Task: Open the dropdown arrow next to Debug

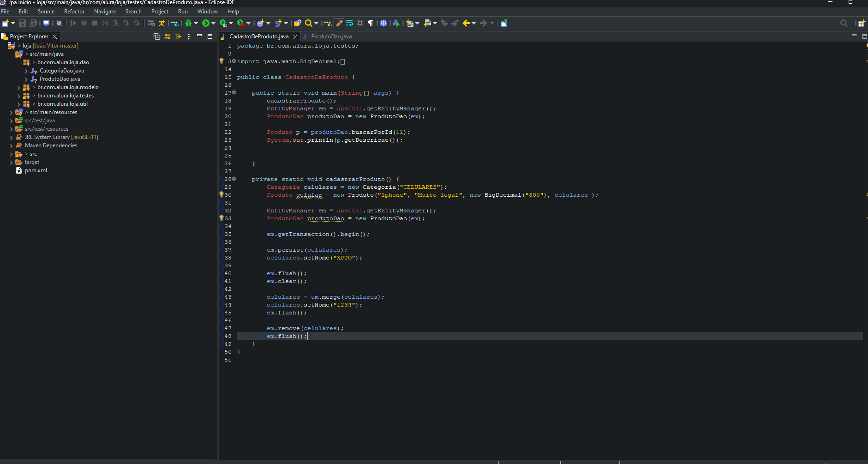Action: 196,23
